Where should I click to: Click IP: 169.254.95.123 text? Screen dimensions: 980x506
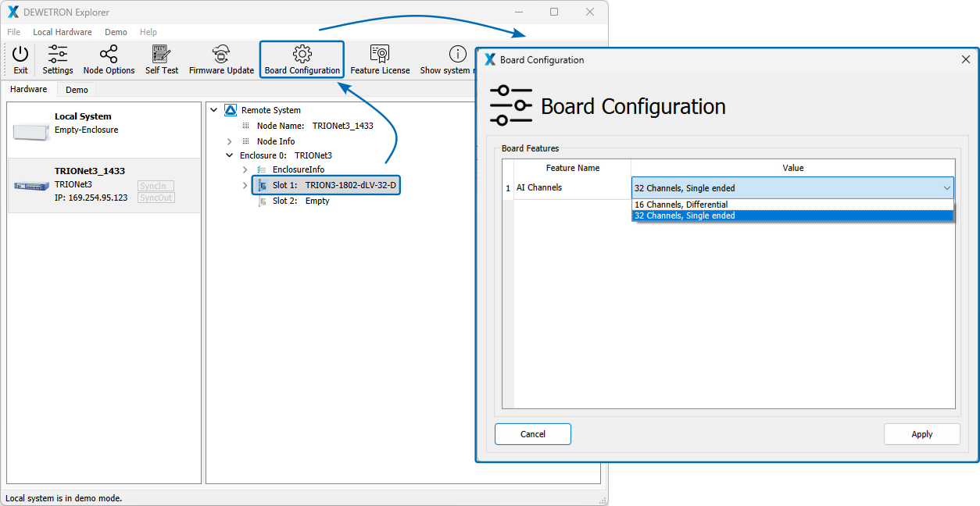[91, 198]
